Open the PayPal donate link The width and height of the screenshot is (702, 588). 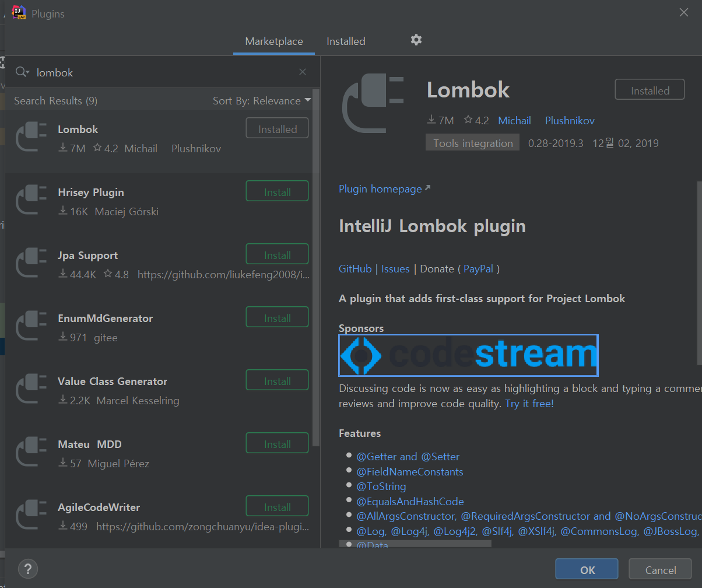479,269
